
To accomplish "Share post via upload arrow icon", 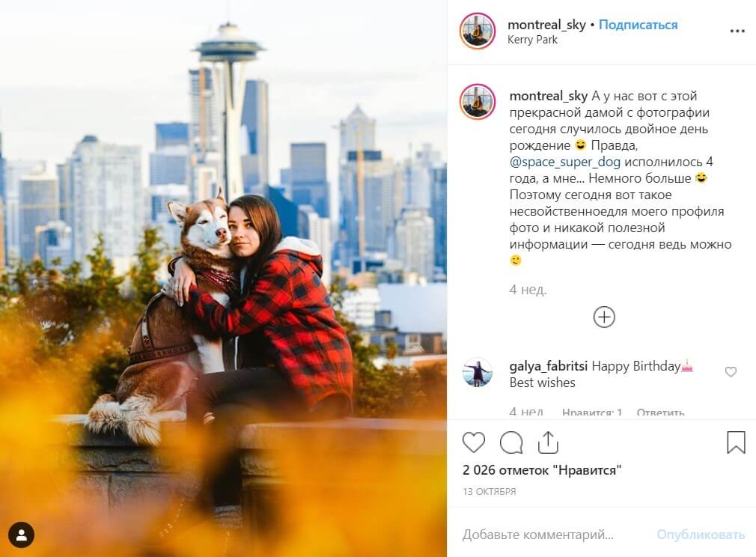I will [x=548, y=442].
